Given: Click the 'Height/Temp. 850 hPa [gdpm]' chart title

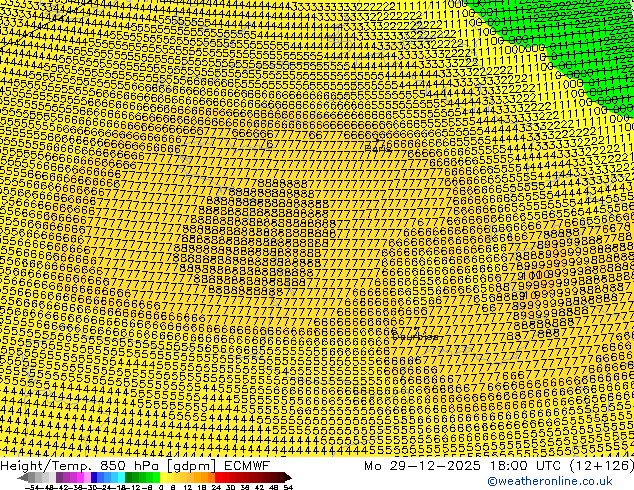Looking at the screenshot, I should pos(108,466).
